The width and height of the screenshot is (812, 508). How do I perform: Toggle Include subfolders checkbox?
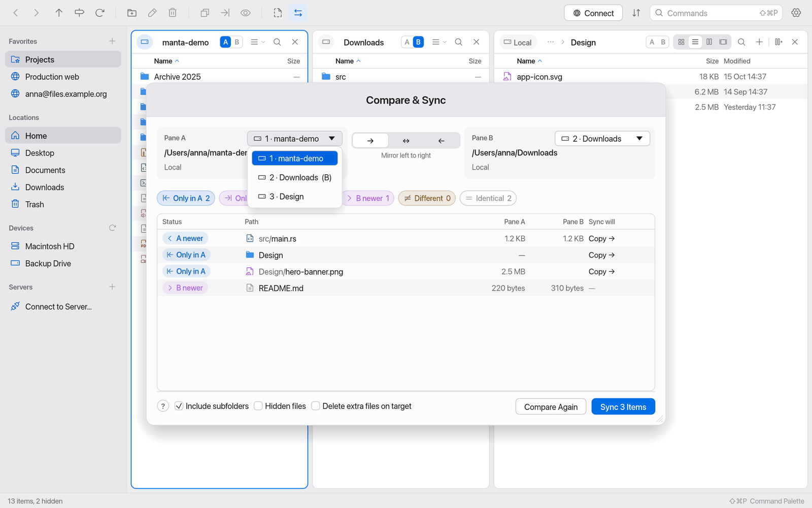pyautogui.click(x=179, y=406)
